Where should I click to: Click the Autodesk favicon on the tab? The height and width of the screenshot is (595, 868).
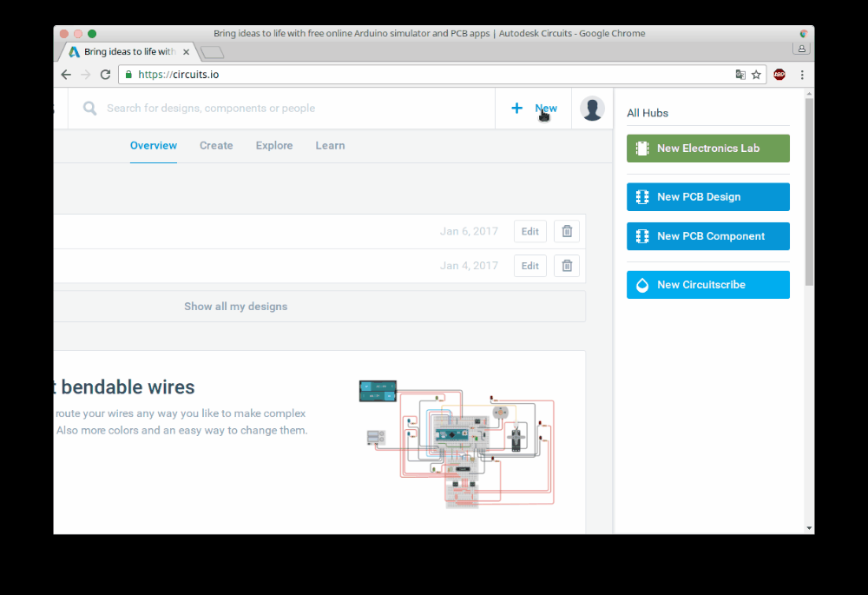coord(74,51)
